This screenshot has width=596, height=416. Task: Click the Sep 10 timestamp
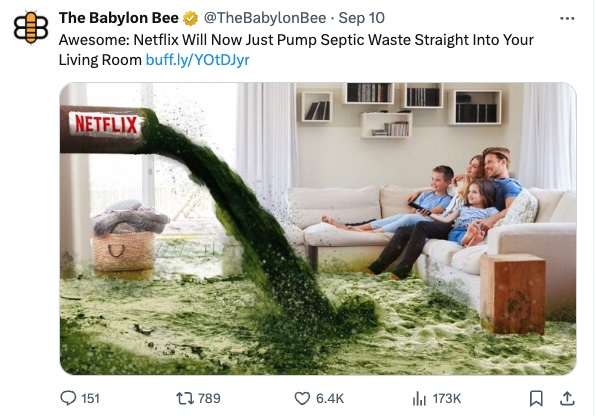361,18
